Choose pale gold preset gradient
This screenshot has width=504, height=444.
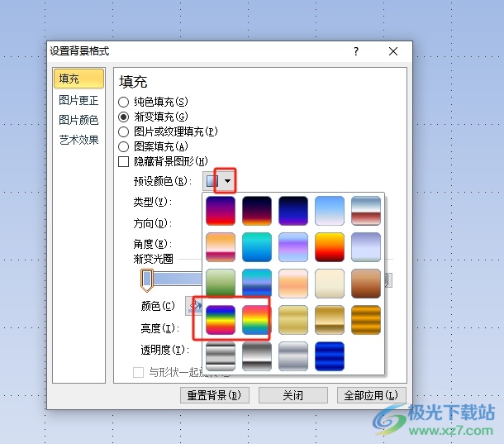coord(293,320)
